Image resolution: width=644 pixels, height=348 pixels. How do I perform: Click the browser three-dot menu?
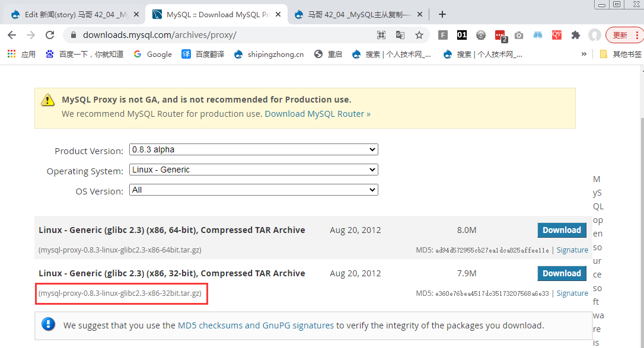[637, 36]
